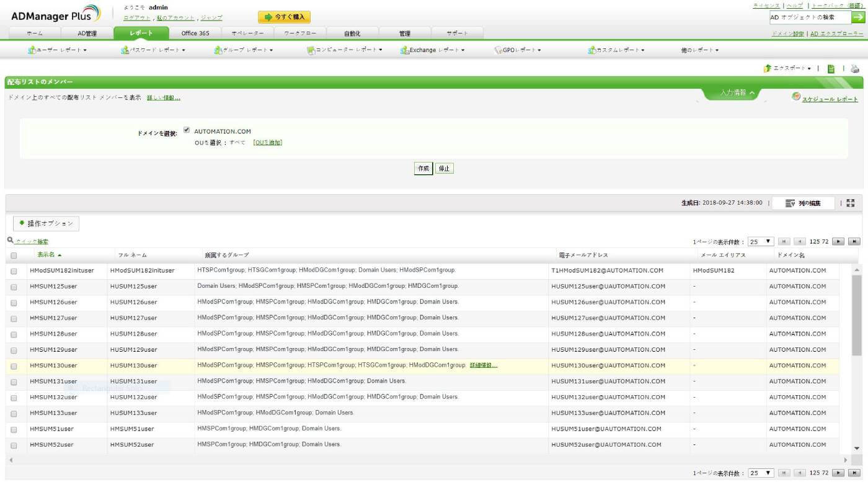The image size is (868, 482).
Task: Click the printer icon
Action: point(855,69)
